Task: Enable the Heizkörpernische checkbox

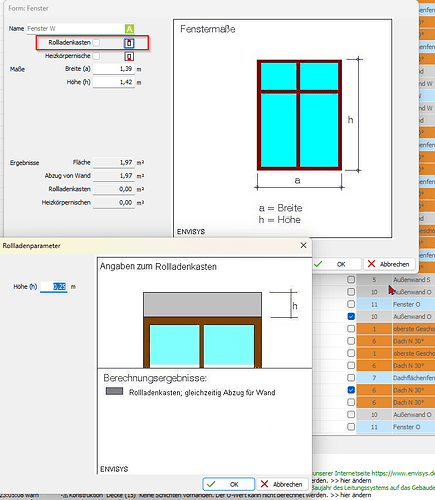Action: tap(96, 56)
